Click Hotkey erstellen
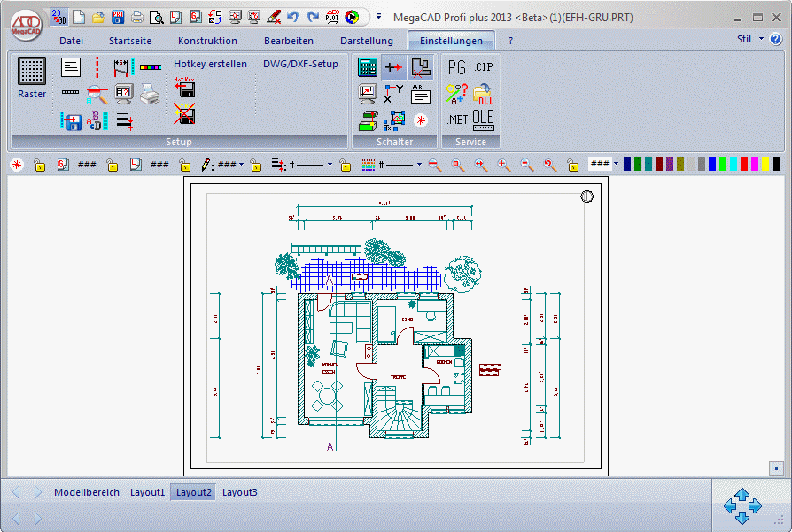 [210, 64]
